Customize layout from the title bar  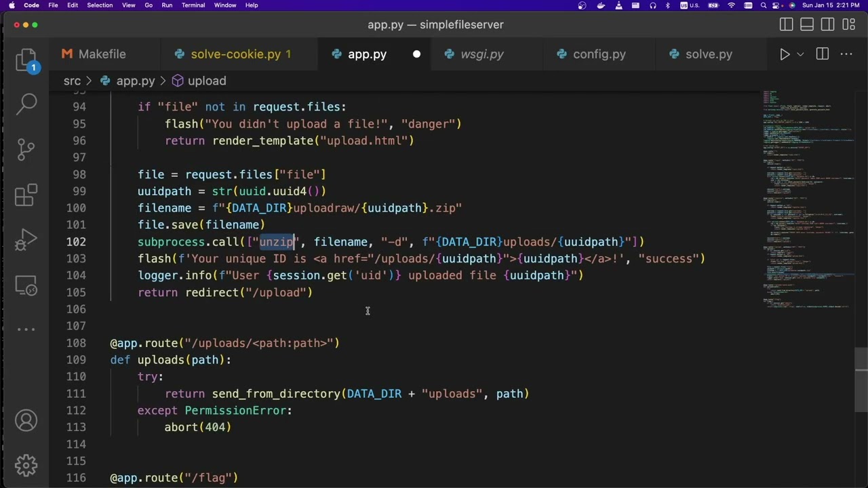click(x=848, y=25)
